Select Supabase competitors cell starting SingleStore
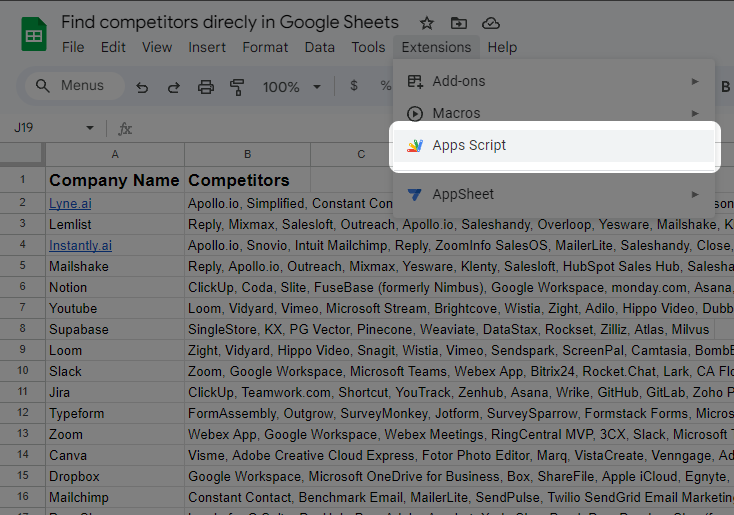The height and width of the screenshot is (515, 734). (x=448, y=330)
